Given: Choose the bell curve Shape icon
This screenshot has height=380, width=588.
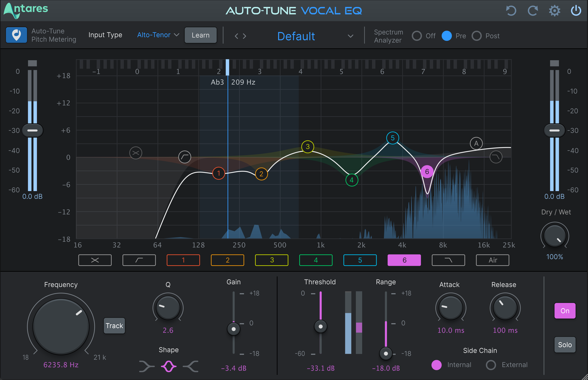Looking at the screenshot, I should (168, 366).
